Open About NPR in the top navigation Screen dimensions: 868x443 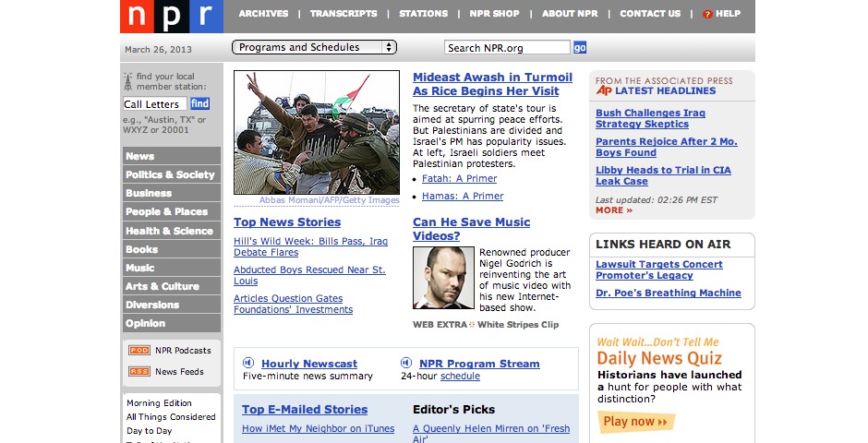click(570, 13)
